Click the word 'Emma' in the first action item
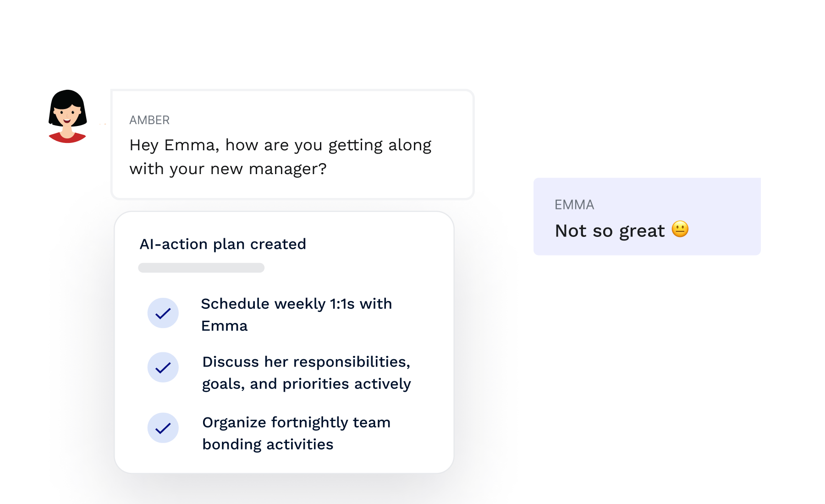Image resolution: width=825 pixels, height=504 pixels. pyautogui.click(x=224, y=326)
